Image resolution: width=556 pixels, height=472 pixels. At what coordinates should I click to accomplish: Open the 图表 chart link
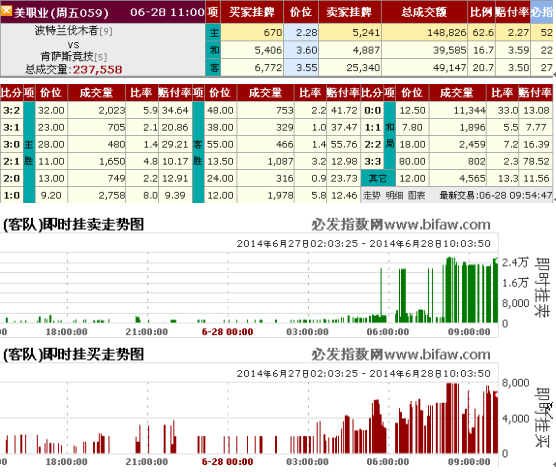click(416, 195)
